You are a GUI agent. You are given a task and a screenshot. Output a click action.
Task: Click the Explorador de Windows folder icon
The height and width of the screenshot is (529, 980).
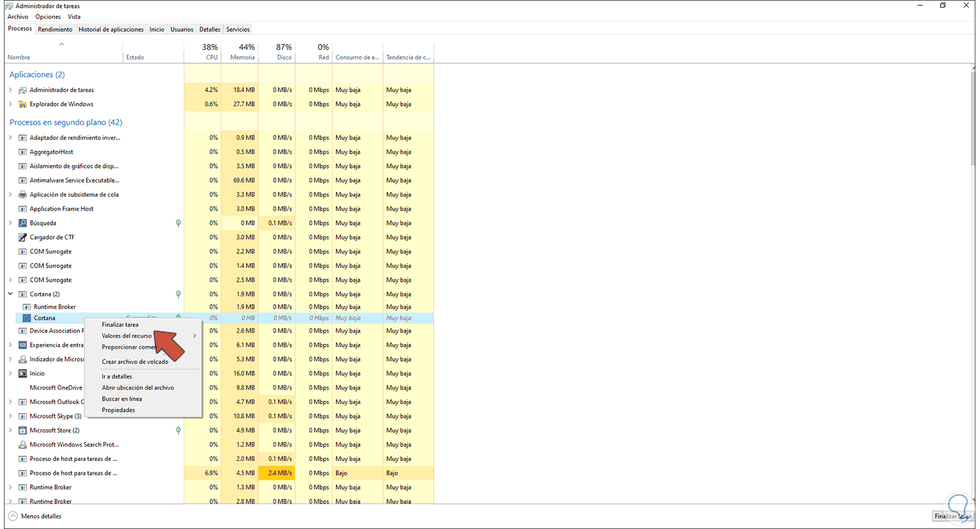click(x=22, y=104)
